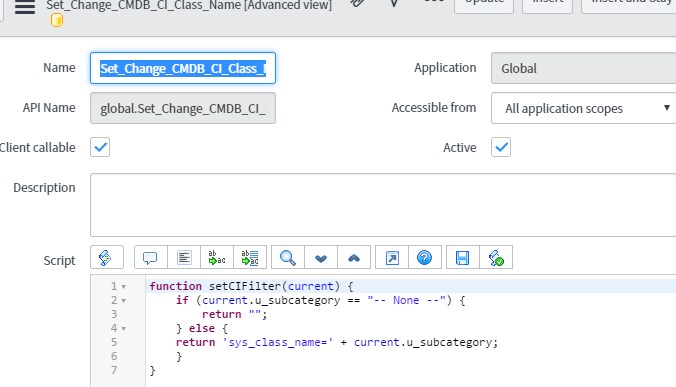The image size is (676, 387).
Task: Open script search magnifier tool
Action: point(288,257)
